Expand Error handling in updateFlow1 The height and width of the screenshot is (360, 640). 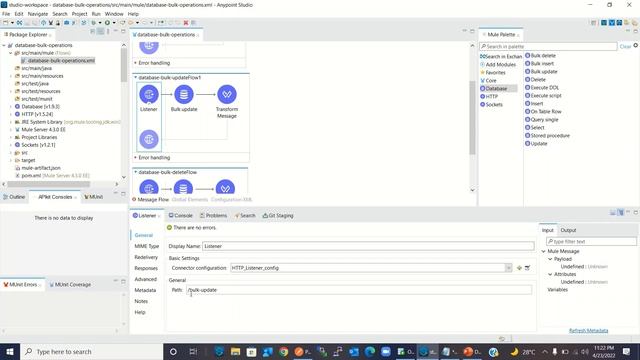click(x=136, y=158)
